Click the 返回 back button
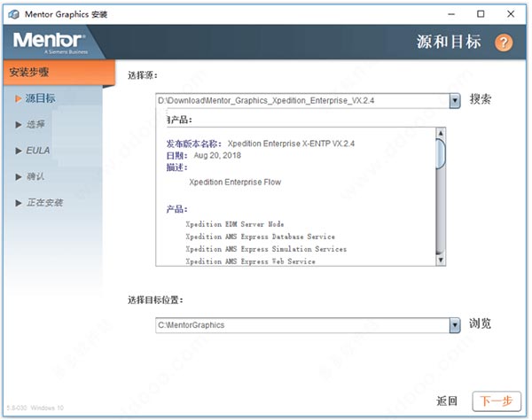532x420 pixels. [x=447, y=401]
